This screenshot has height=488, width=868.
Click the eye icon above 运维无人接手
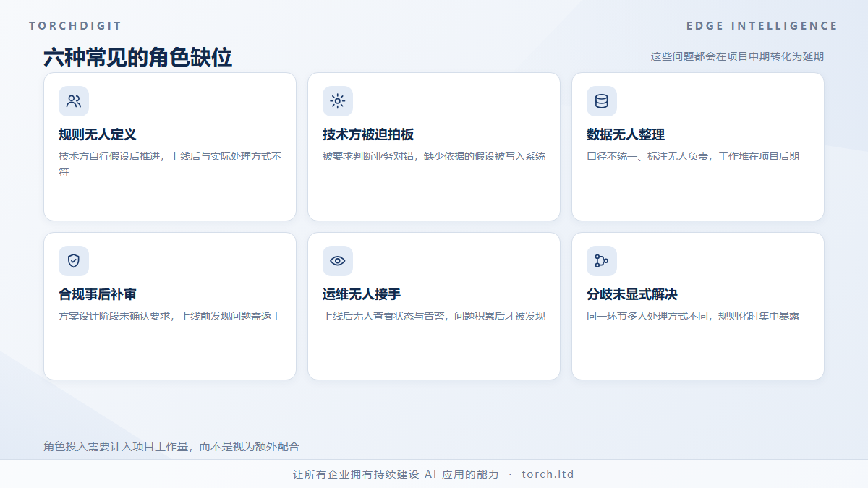coord(338,261)
